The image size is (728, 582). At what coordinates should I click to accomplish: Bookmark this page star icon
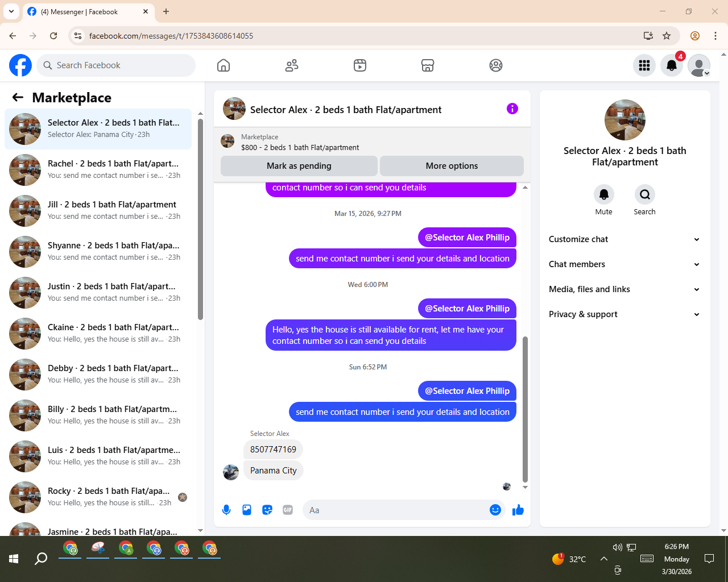tap(667, 36)
